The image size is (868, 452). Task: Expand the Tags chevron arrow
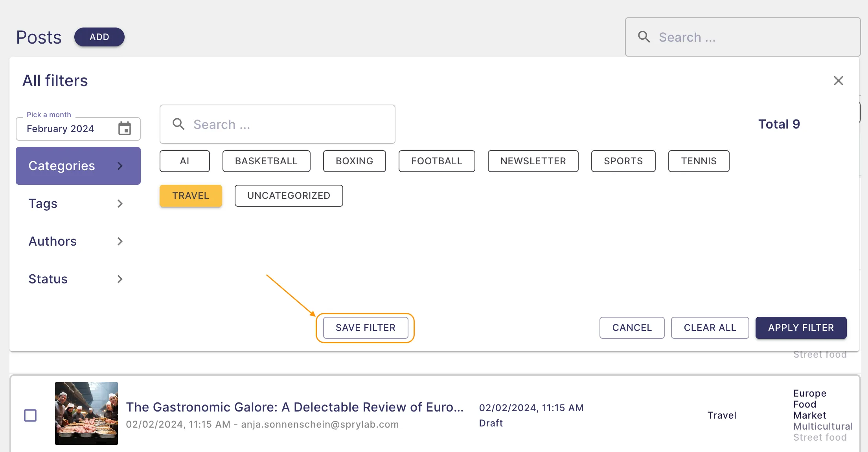[120, 204]
